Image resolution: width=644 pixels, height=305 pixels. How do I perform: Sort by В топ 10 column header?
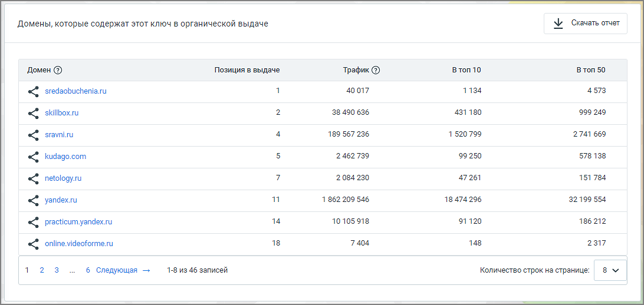(466, 70)
